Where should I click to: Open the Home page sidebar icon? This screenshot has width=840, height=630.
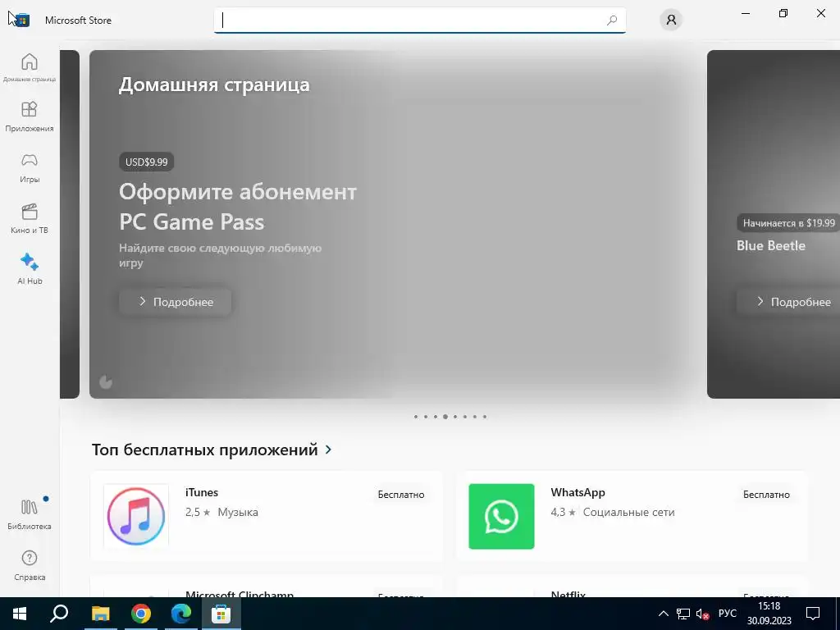tap(30, 62)
